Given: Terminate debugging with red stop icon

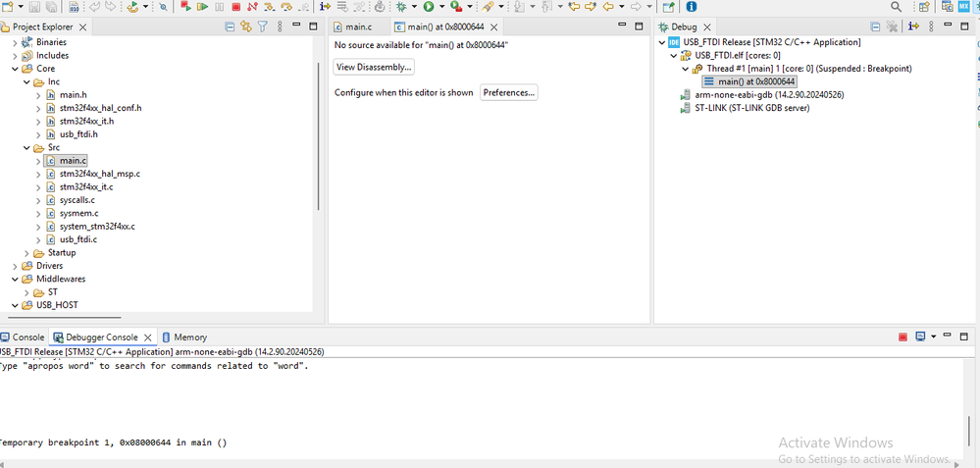Looking at the screenshot, I should tap(235, 6).
